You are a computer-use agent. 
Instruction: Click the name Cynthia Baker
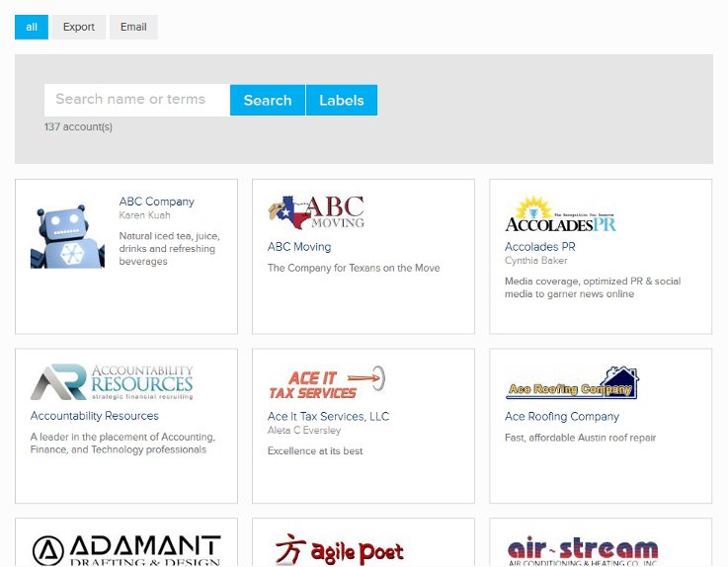(x=536, y=261)
